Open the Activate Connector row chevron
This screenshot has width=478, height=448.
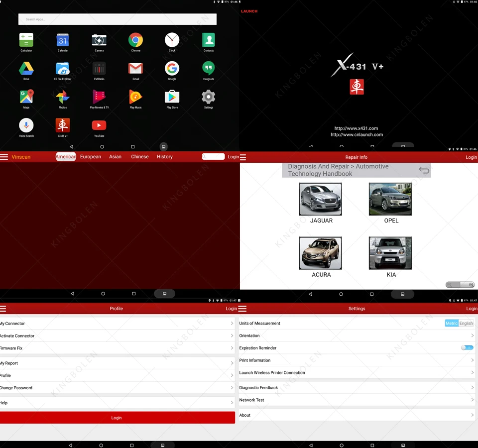[x=232, y=336]
